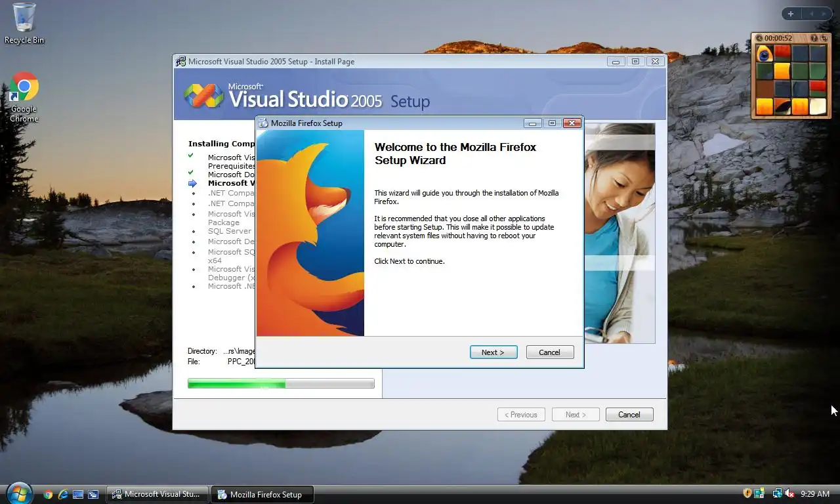Shuffle the picture puzzle tiles
Image resolution: width=840 pixels, height=504 pixels.
(824, 38)
